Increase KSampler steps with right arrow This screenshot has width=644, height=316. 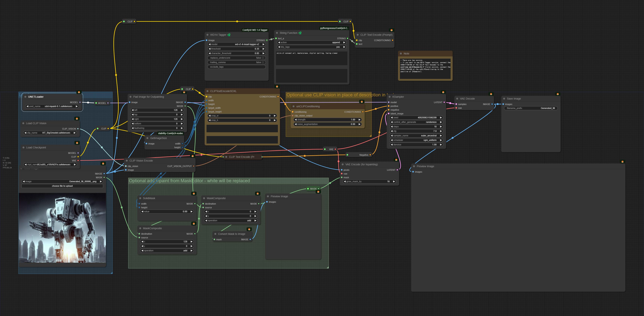point(441,127)
